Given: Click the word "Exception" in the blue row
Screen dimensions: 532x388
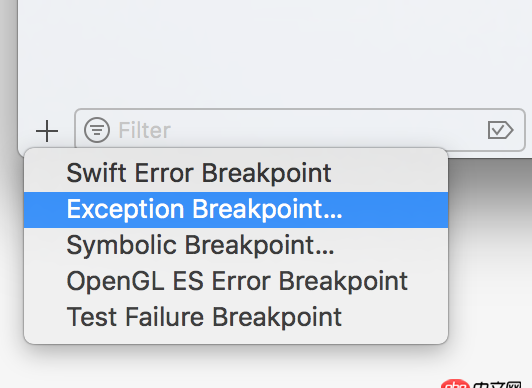Looking at the screenshot, I should coord(125,210).
